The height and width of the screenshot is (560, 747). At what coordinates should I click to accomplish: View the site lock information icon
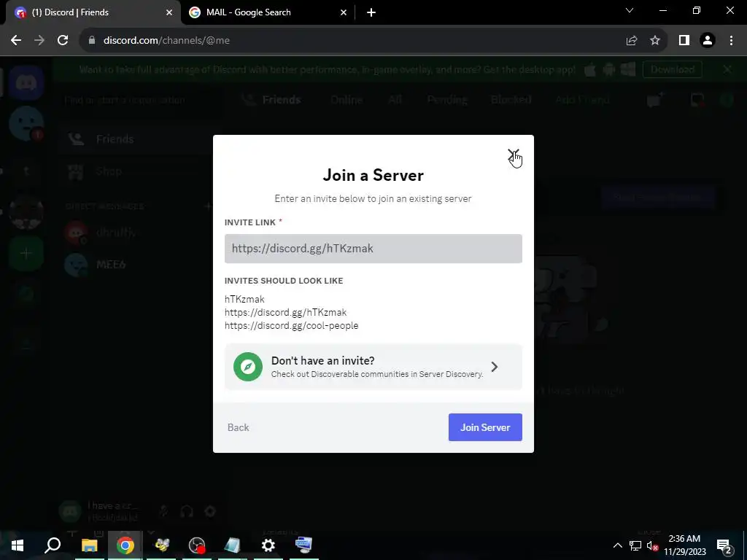point(92,41)
